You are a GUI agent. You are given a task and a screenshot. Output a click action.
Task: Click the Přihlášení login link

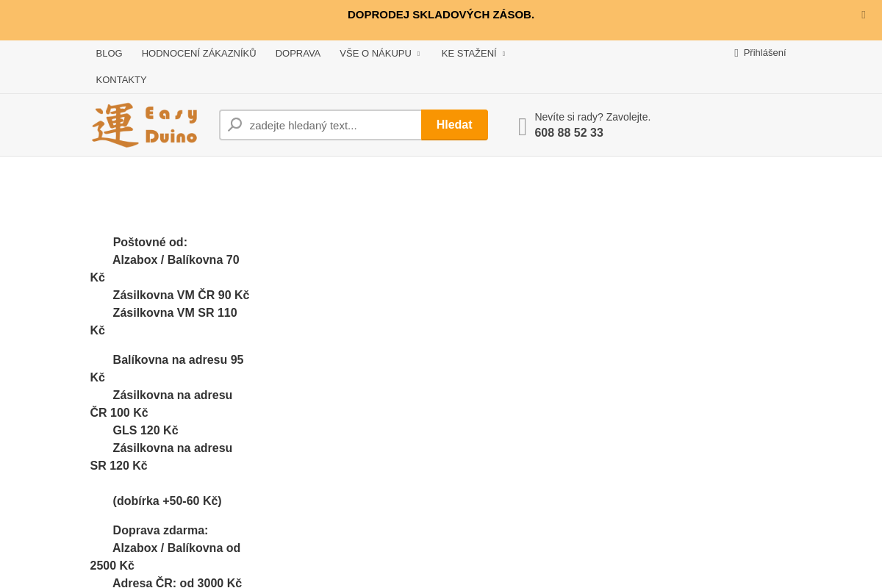coord(764,53)
